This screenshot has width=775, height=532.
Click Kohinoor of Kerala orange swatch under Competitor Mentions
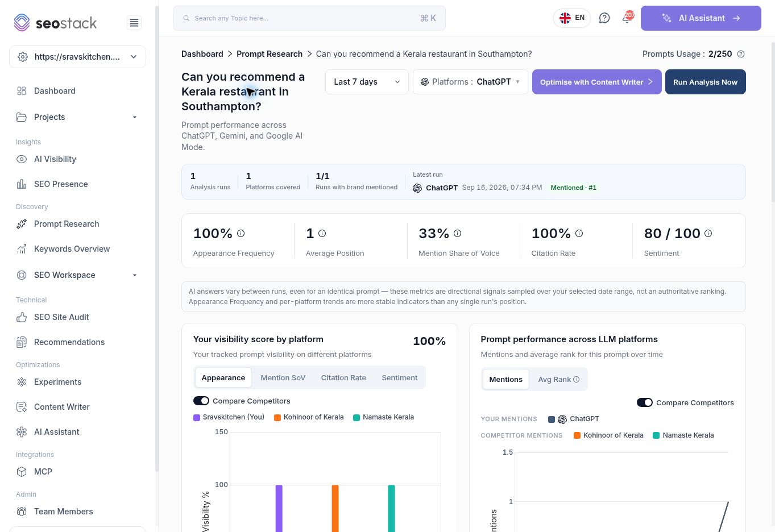point(577,435)
